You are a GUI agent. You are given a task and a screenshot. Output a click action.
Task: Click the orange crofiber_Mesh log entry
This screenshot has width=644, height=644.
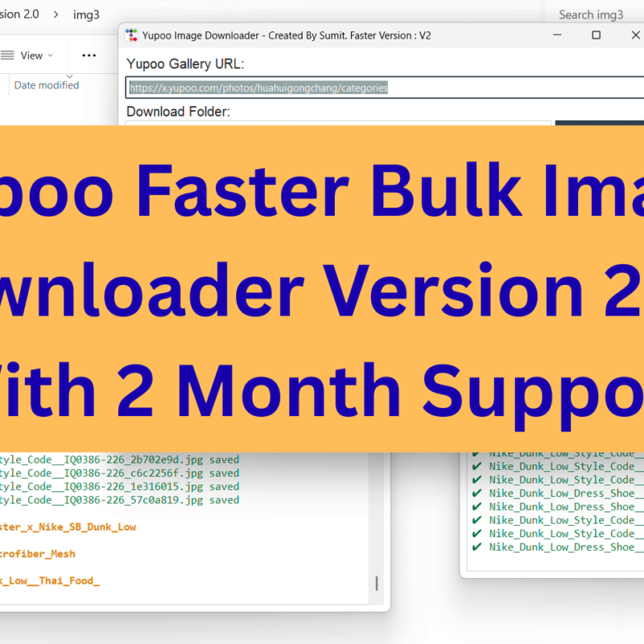[x=37, y=554]
